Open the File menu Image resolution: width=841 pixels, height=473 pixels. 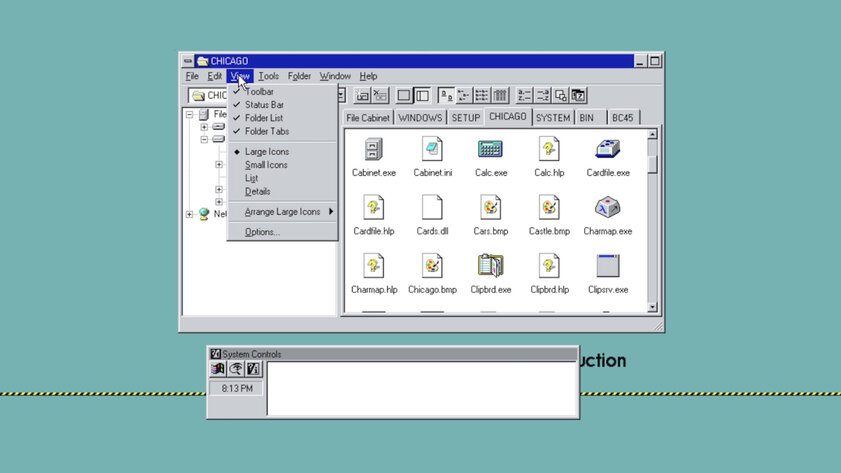coord(192,76)
